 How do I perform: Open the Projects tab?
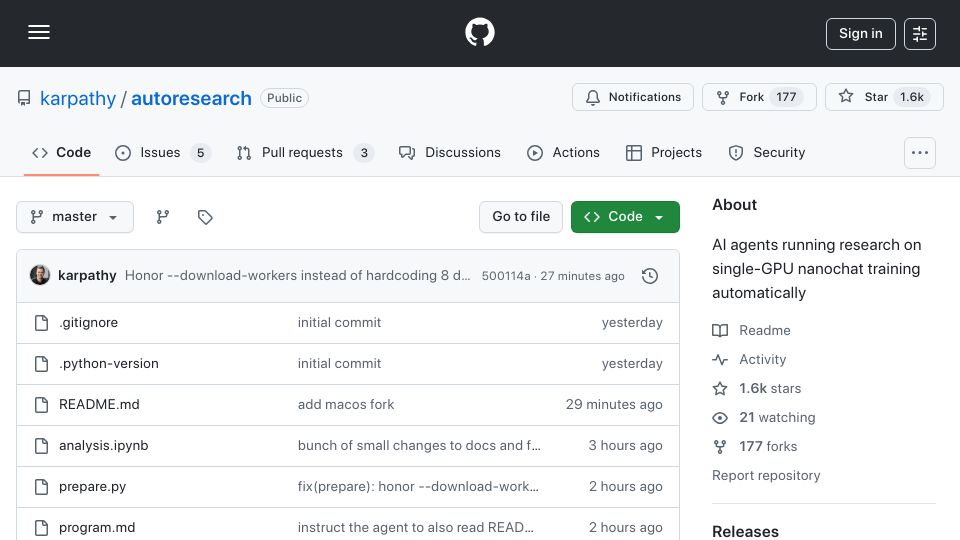(x=664, y=152)
